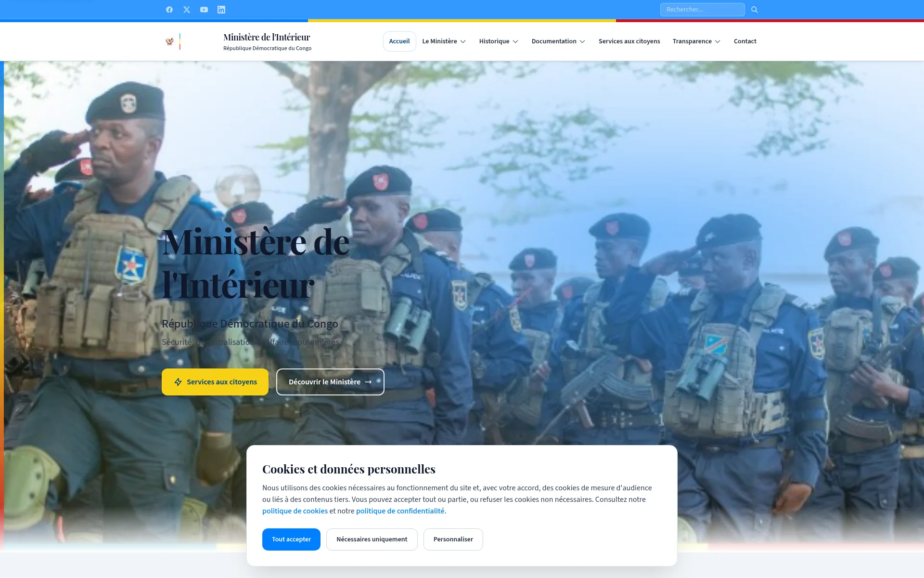
Task: Open Services aux citoyens in navbar
Action: tap(629, 41)
